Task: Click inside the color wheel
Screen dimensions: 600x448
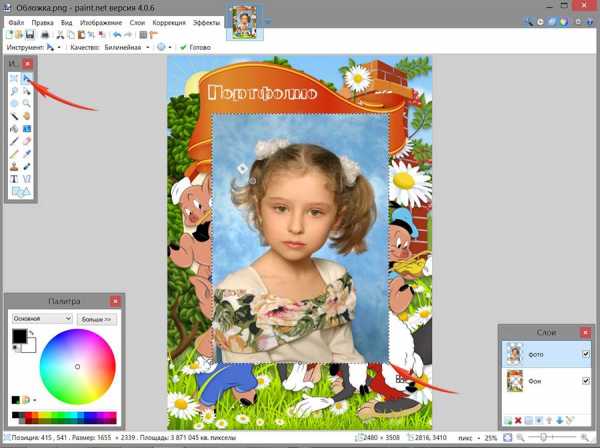Action: coord(77,367)
